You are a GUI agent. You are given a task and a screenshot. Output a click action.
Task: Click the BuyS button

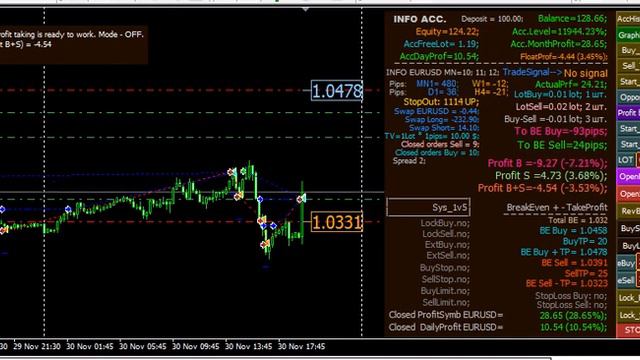click(x=628, y=228)
